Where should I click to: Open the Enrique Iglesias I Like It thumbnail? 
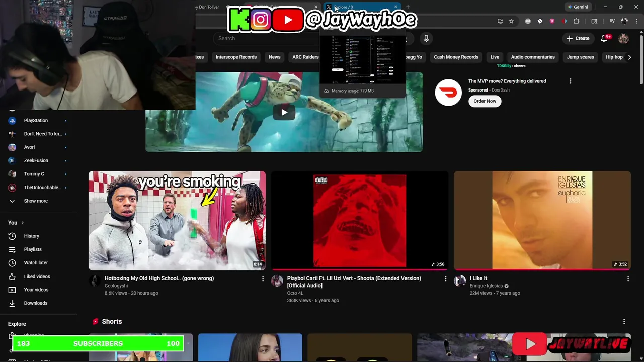point(542,221)
